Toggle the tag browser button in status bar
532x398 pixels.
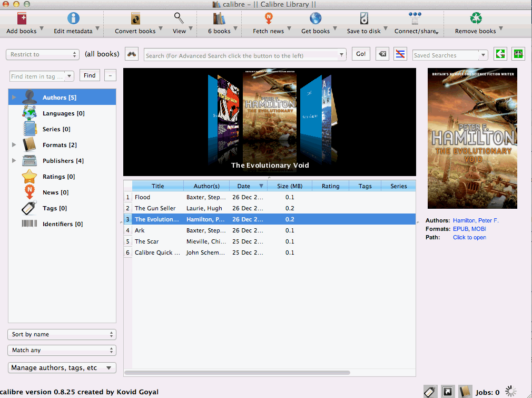click(x=430, y=392)
